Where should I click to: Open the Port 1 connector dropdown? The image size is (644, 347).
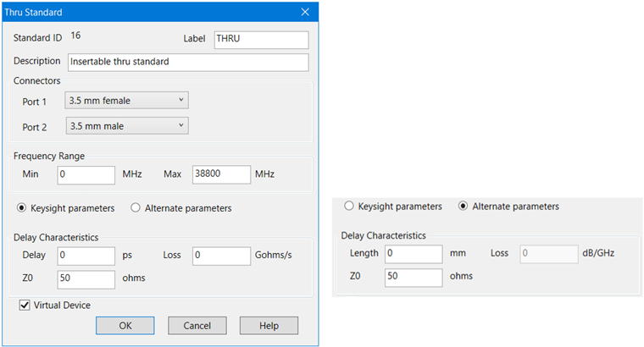click(126, 101)
